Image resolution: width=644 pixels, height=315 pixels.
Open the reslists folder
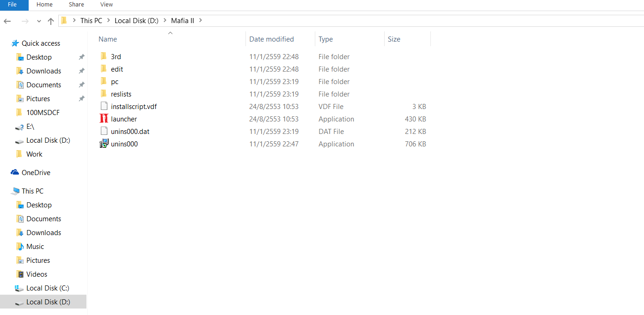(121, 94)
